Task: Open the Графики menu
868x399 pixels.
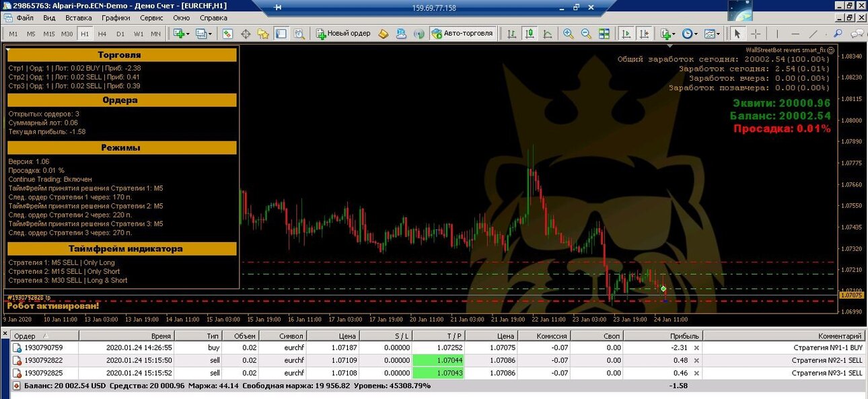Action: 116,18
